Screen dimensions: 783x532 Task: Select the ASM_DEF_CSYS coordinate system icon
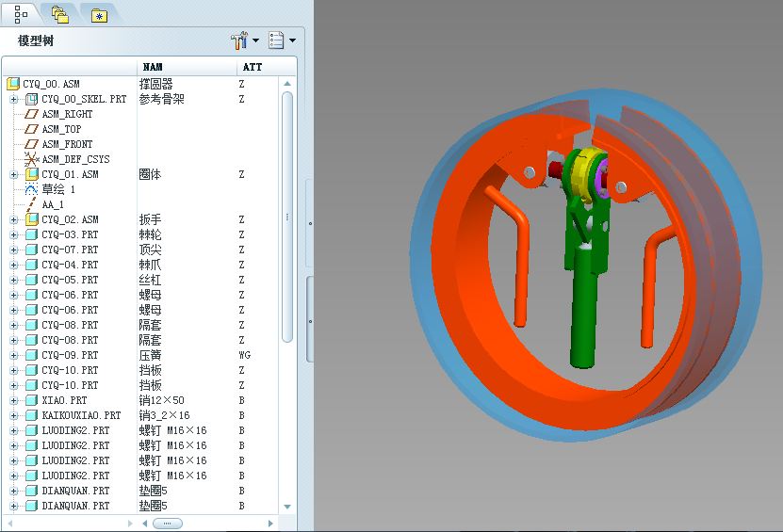[x=31, y=159]
